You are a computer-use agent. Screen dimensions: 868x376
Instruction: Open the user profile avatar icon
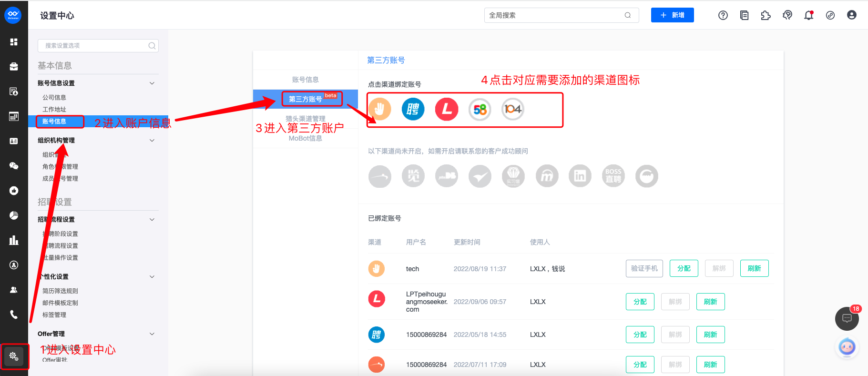852,15
